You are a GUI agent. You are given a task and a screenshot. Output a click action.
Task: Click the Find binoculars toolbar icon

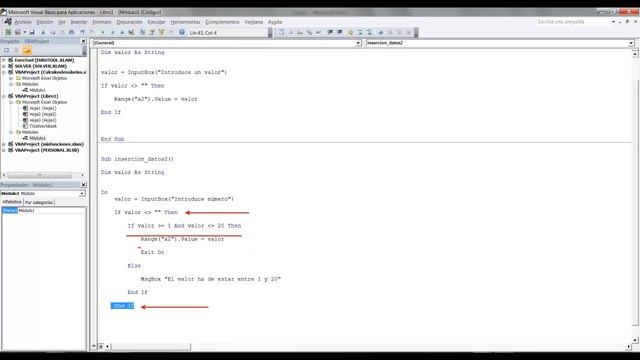(x=71, y=32)
